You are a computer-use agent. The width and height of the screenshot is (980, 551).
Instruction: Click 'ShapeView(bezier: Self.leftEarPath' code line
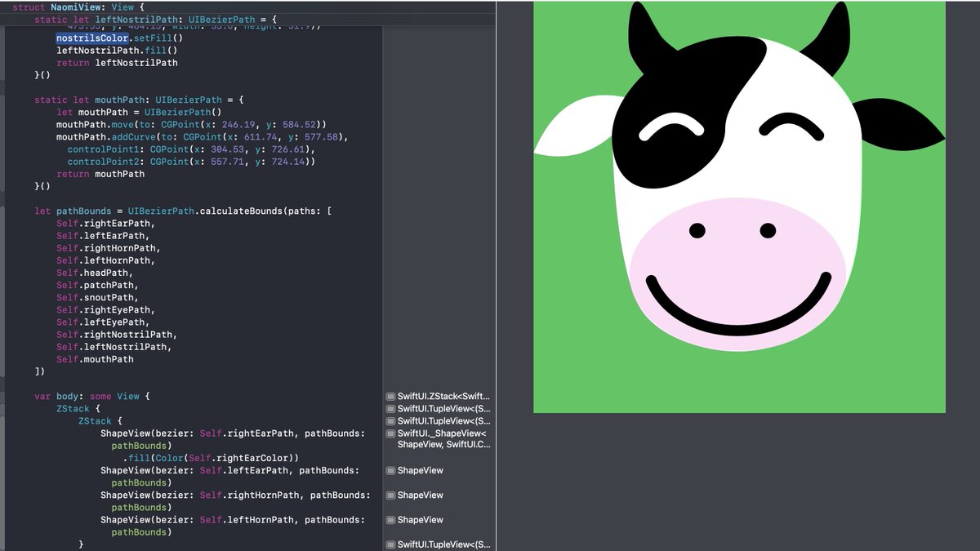(x=229, y=471)
